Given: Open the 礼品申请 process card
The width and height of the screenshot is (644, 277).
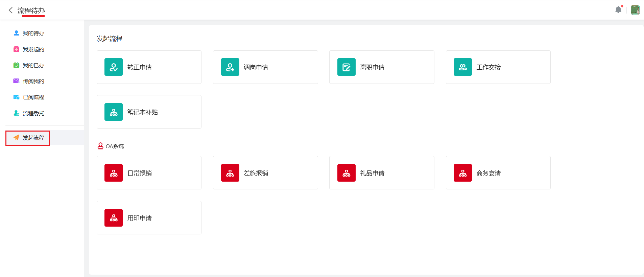Looking at the screenshot, I should [x=382, y=173].
